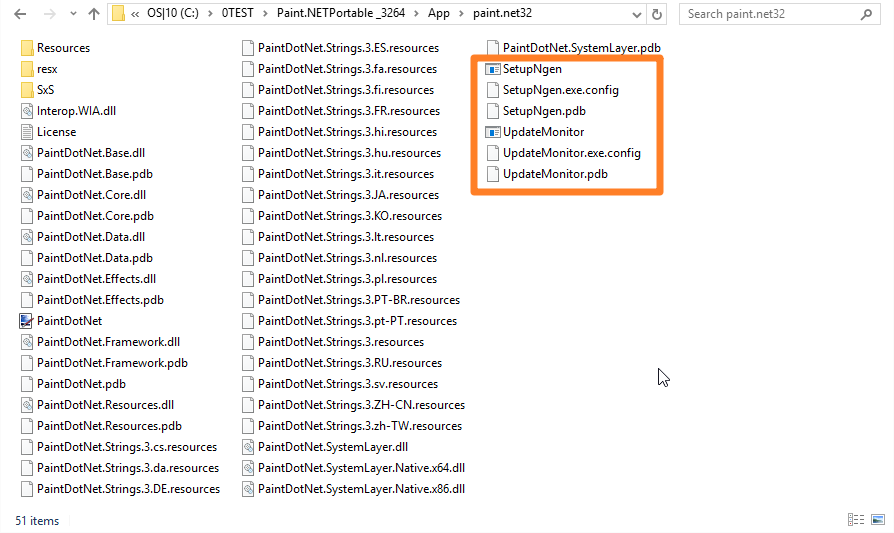Select PaintDotNet.Framework.pdb file name
The height and width of the screenshot is (533, 894).
click(x=112, y=363)
